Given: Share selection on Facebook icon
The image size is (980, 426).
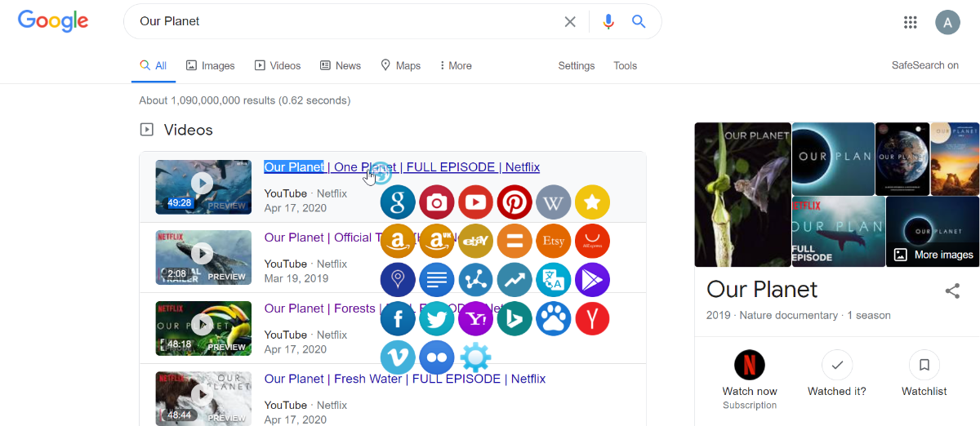Looking at the screenshot, I should (x=398, y=318).
